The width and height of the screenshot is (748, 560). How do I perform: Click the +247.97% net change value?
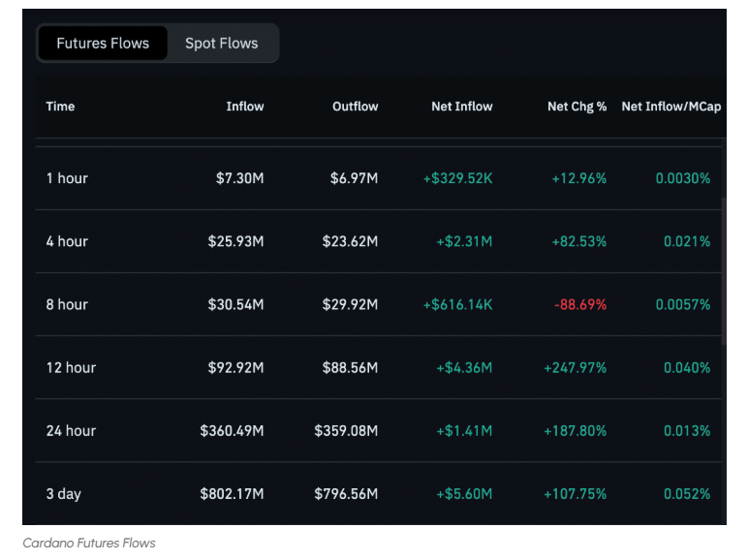(x=576, y=367)
